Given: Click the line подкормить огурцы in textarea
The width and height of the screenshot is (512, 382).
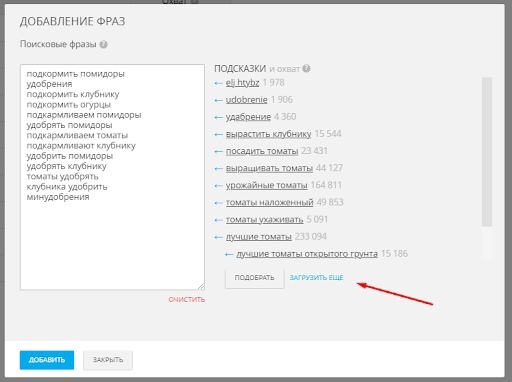Looking at the screenshot, I should 69,105.
